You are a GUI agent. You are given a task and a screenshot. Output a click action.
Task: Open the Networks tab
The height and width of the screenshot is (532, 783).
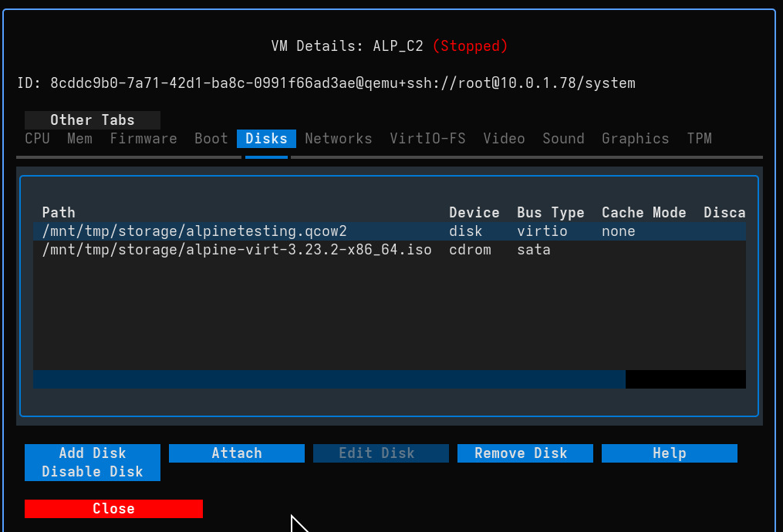click(339, 139)
